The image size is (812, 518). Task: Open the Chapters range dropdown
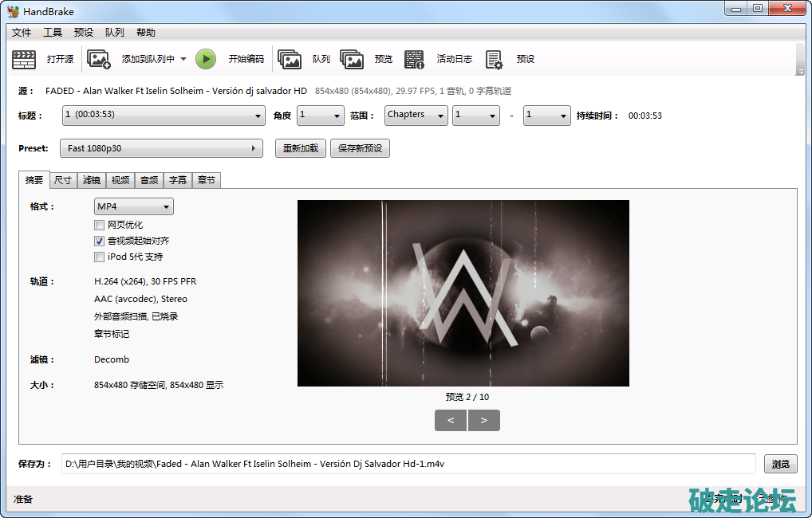click(416, 115)
